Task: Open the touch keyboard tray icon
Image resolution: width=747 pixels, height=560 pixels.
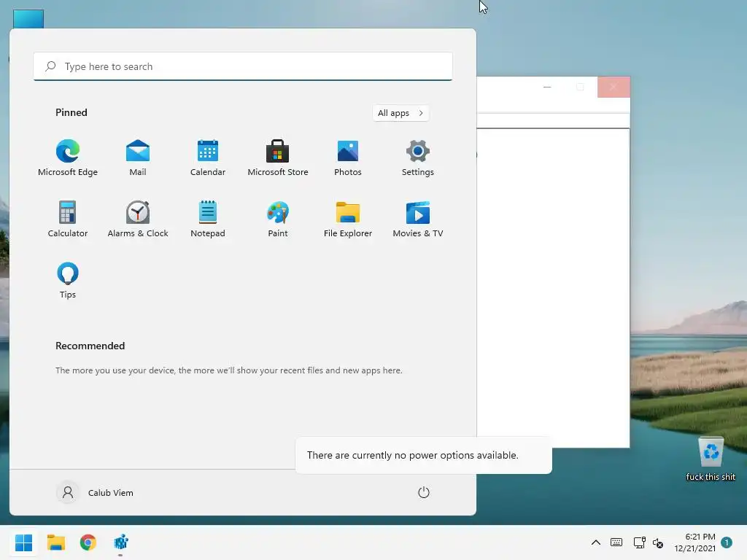Action: (x=616, y=542)
